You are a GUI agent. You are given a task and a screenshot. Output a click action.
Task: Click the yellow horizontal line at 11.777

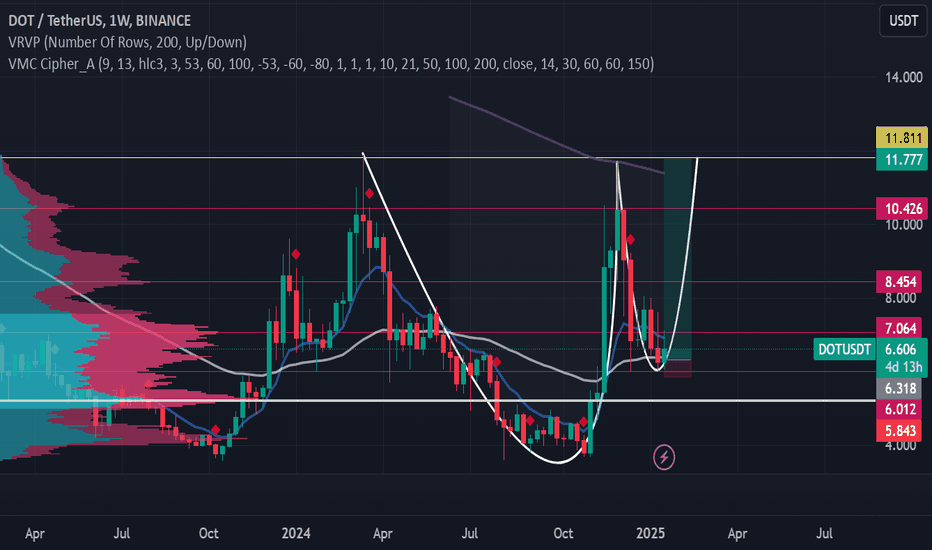click(x=438, y=158)
